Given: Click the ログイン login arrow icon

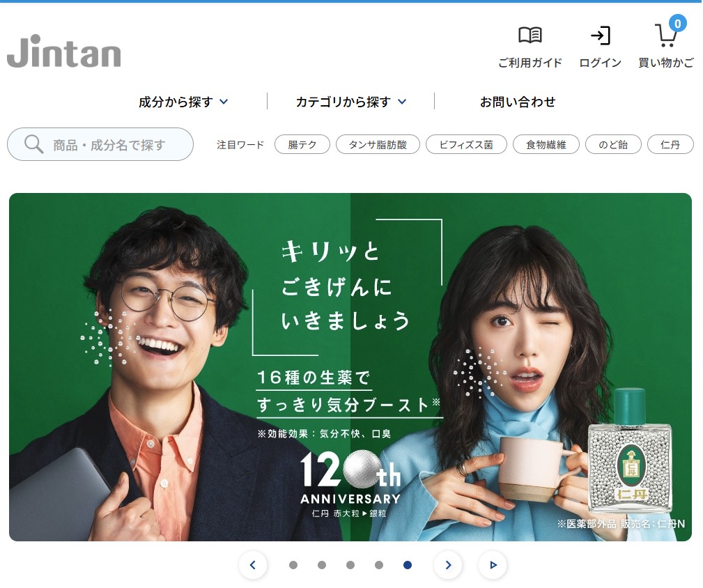Looking at the screenshot, I should (601, 36).
